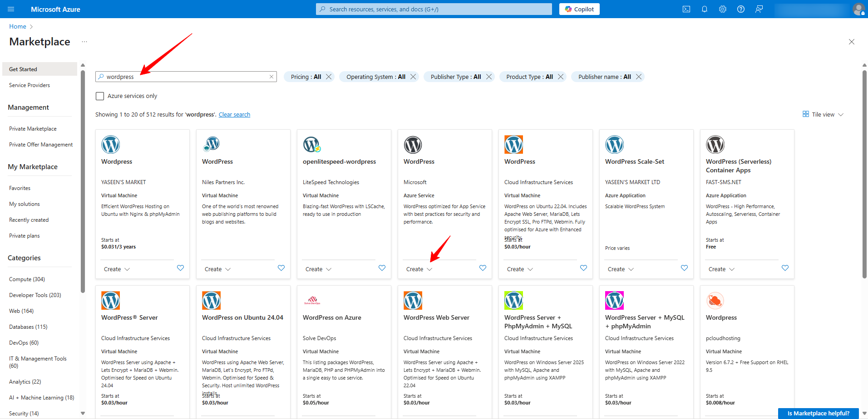The image size is (868, 419).
Task: Remove the Publisher name filter chip
Action: 639,77
